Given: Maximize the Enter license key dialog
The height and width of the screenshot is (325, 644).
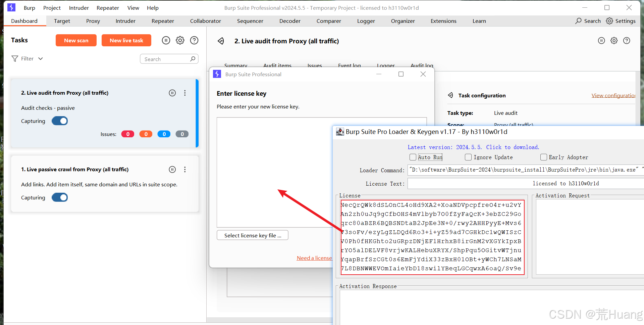Looking at the screenshot, I should tap(401, 74).
